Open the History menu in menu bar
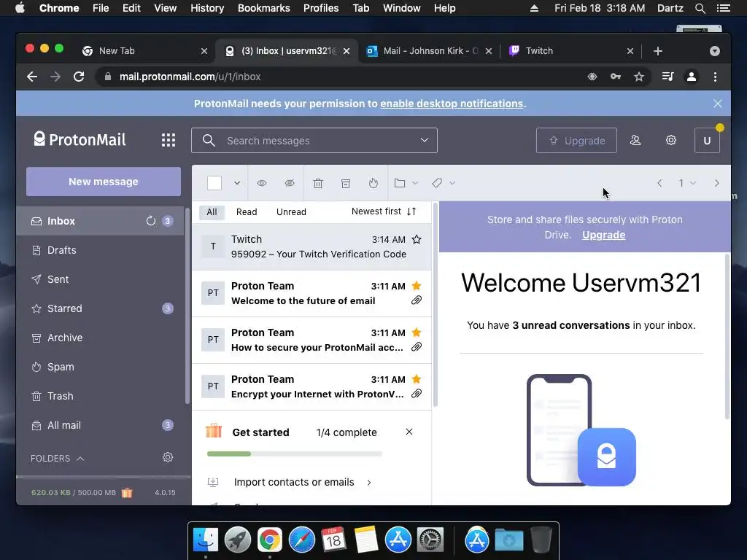This screenshot has width=747, height=560. click(206, 8)
